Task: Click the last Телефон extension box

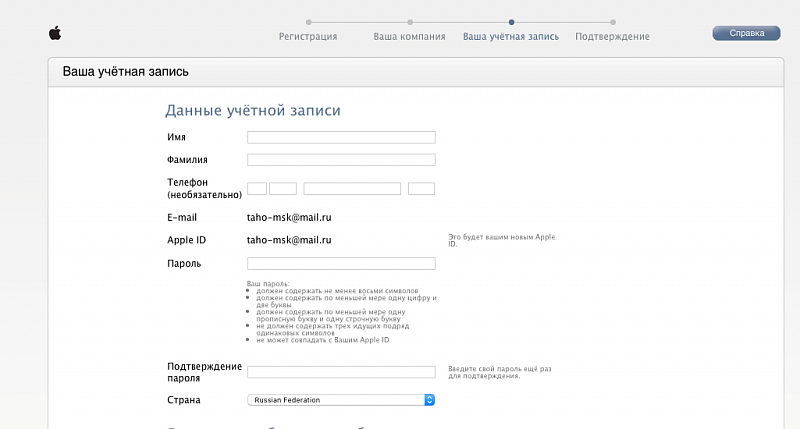Action: (422, 188)
